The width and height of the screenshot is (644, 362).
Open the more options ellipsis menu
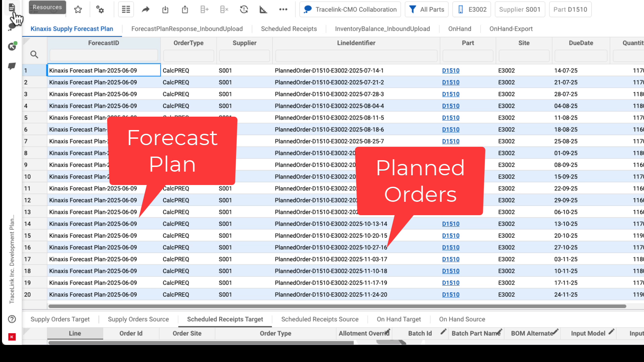pyautogui.click(x=283, y=9)
